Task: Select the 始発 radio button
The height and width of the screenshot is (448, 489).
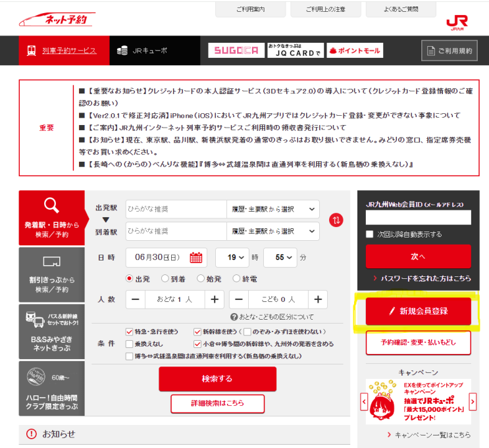Action: point(201,278)
